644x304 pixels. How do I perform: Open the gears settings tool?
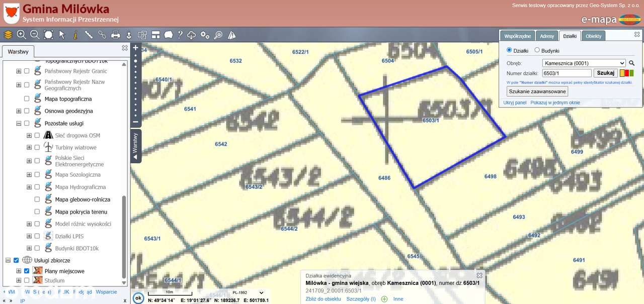(205, 35)
